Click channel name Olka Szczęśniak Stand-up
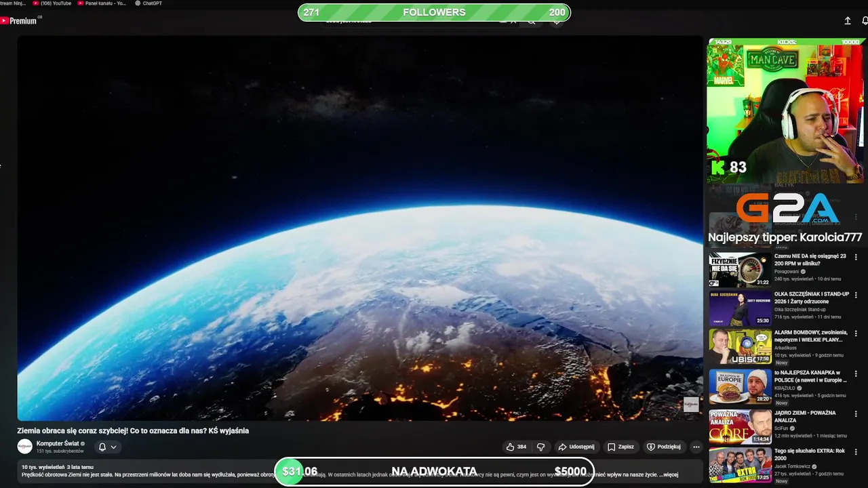The image size is (868, 488). click(800, 310)
